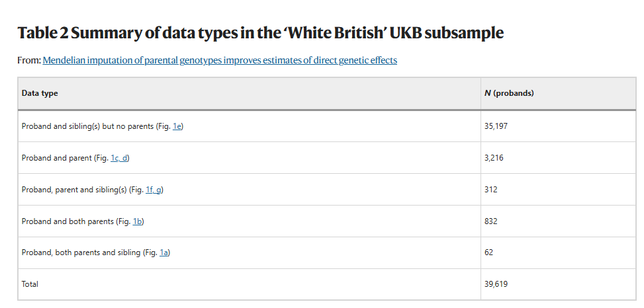Click the total value 39,619
The width and height of the screenshot is (644, 308).
coord(496,284)
